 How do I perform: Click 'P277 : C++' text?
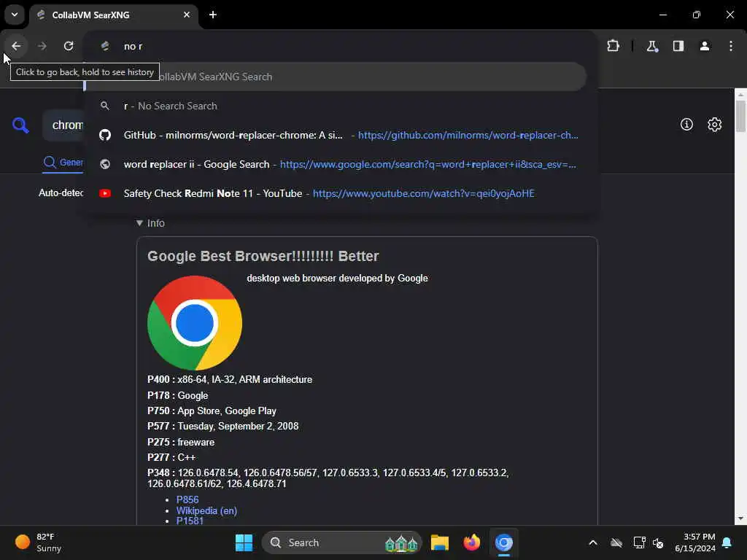pos(171,457)
